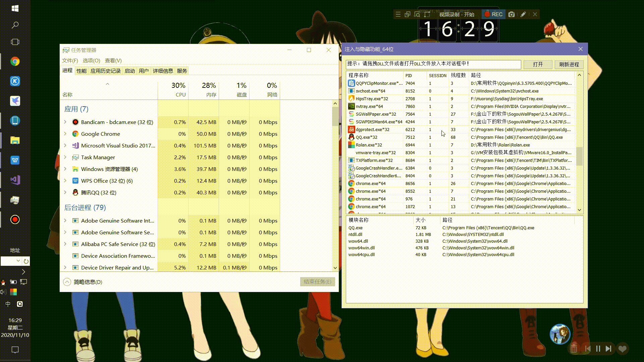The width and height of the screenshot is (644, 362).
Task: Open the Task View taskbar button
Action: pos(15,42)
